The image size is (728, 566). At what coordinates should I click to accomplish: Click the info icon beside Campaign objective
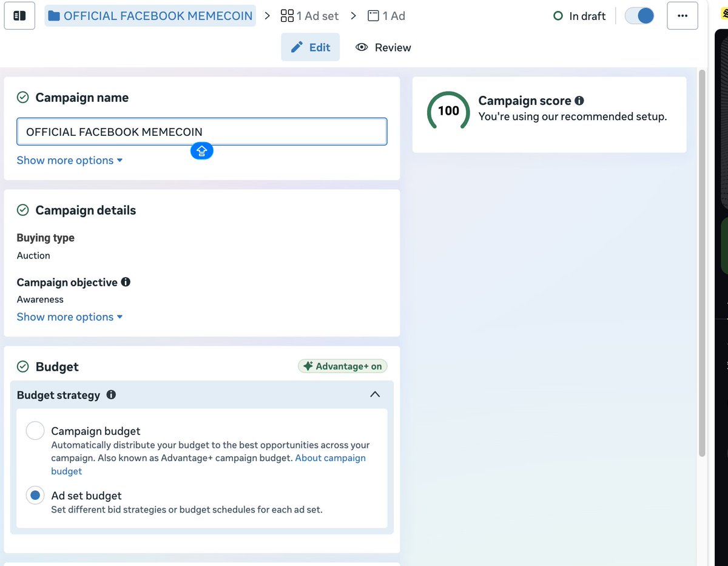(126, 282)
